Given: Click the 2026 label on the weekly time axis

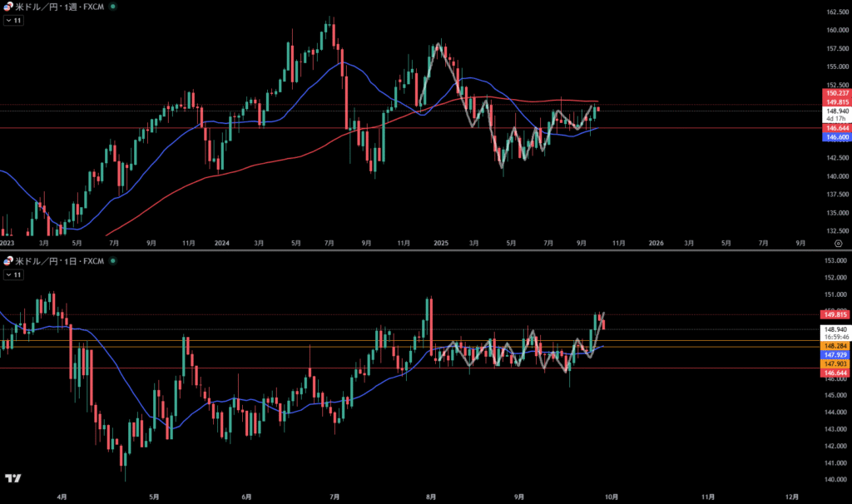Looking at the screenshot, I should (656, 243).
